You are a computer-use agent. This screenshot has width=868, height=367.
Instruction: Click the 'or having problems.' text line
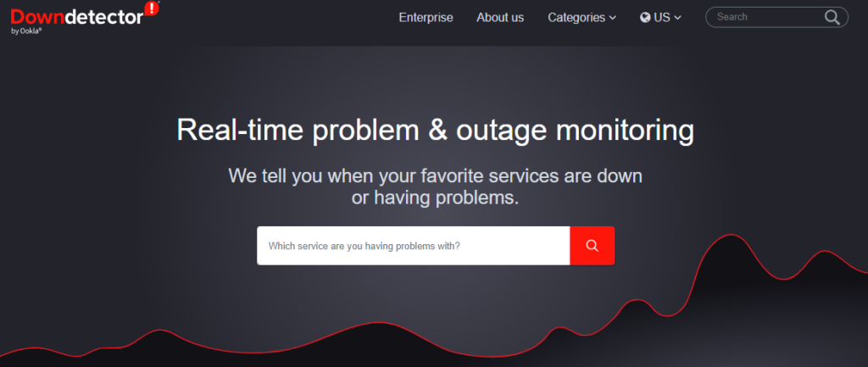click(x=435, y=197)
